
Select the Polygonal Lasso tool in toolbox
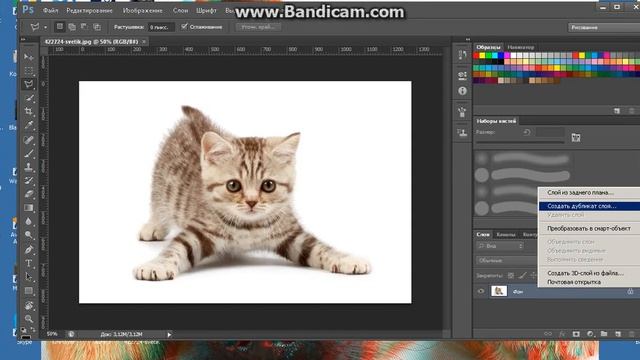click(x=28, y=84)
